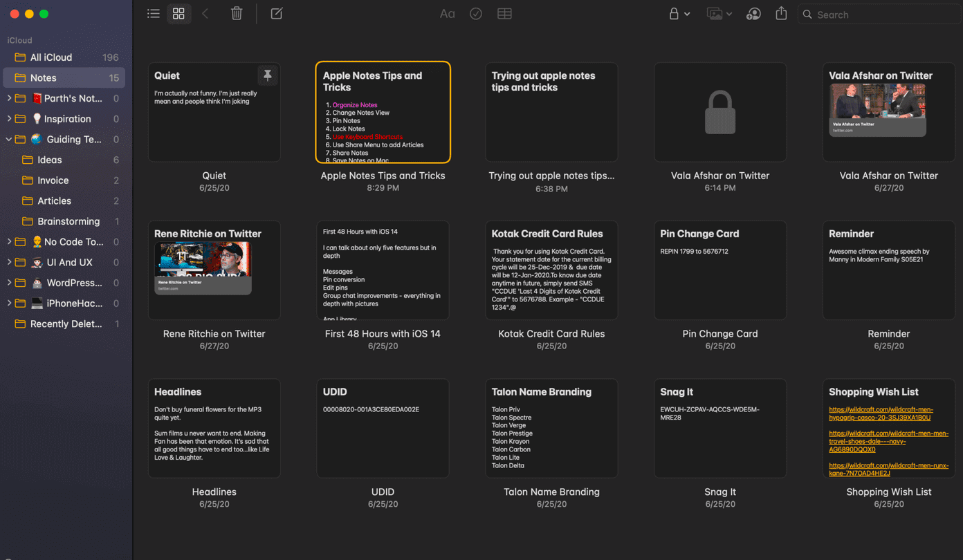This screenshot has width=963, height=560.
Task: Click the 'Shopping Wish List' caption
Action: pos(889,492)
